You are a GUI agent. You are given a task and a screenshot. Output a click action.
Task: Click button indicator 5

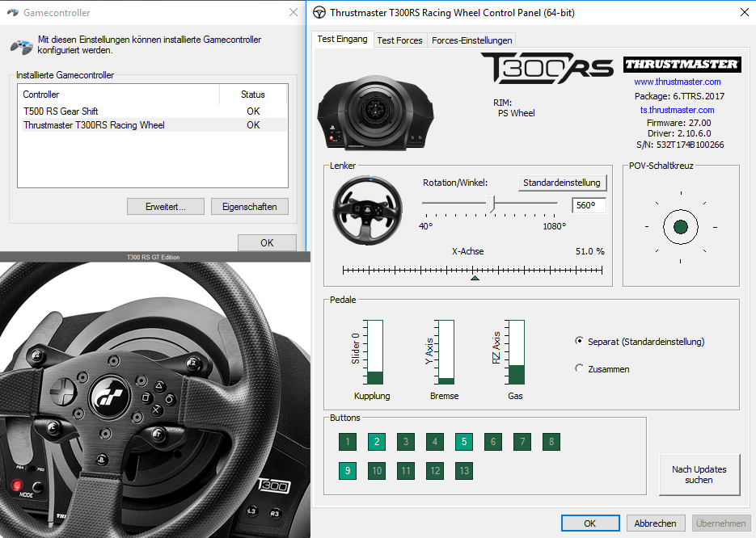point(463,442)
